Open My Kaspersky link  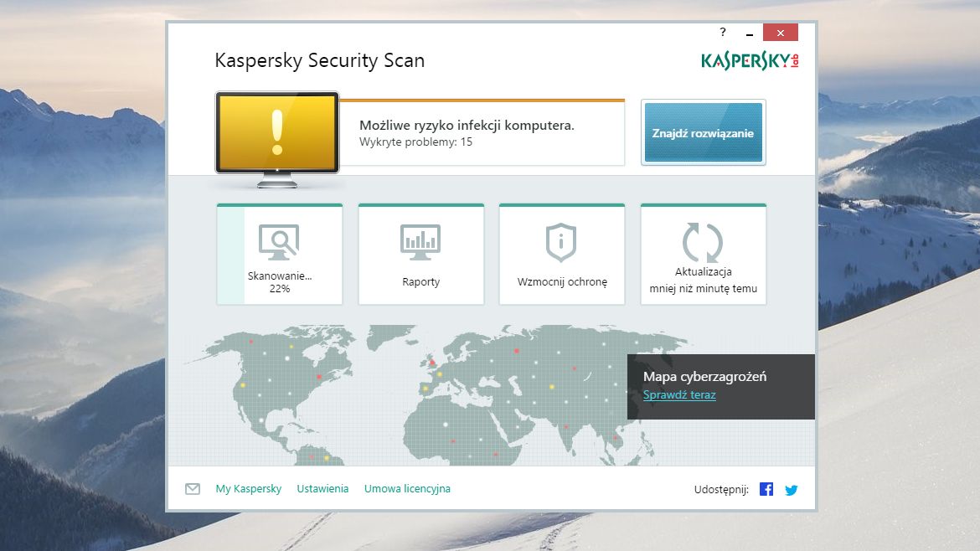pyautogui.click(x=249, y=488)
